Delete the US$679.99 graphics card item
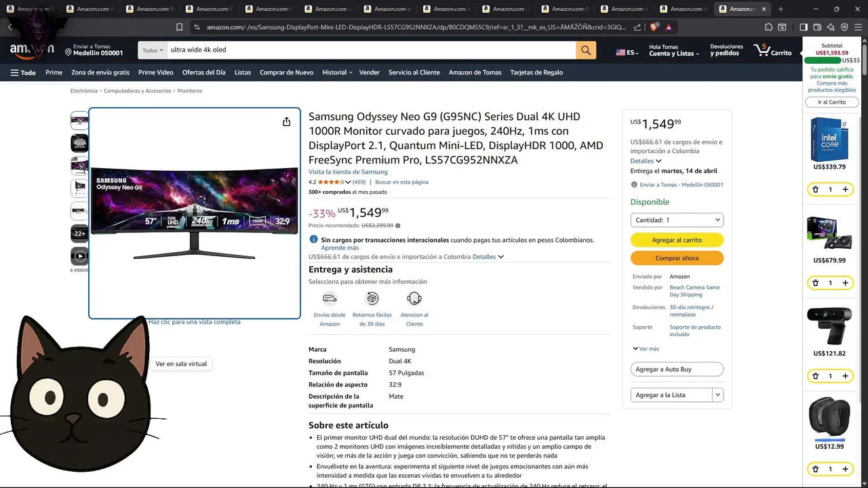 816,283
